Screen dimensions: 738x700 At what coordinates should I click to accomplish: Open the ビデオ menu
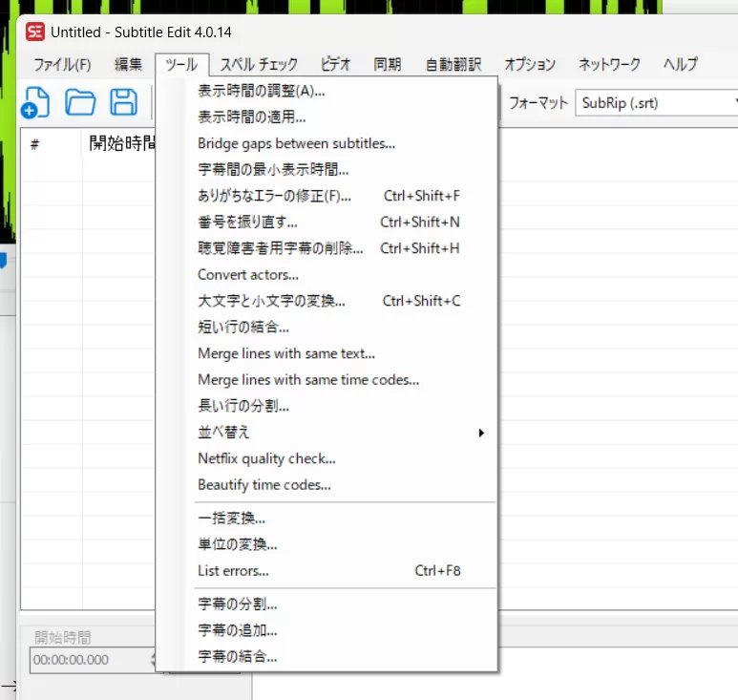click(335, 65)
